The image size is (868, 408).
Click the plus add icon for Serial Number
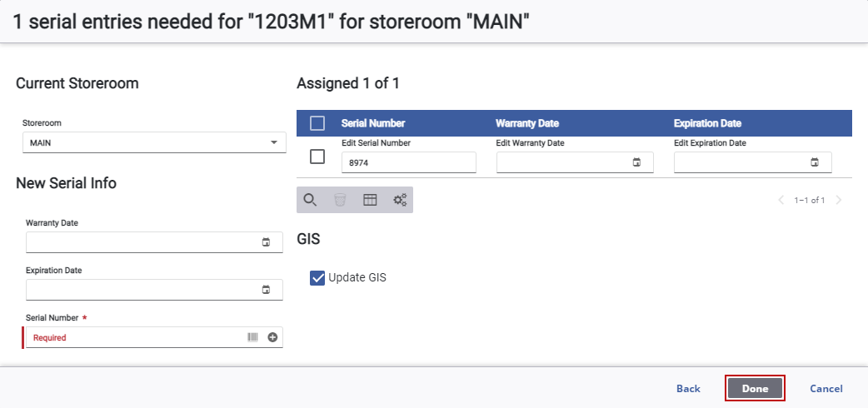(272, 337)
